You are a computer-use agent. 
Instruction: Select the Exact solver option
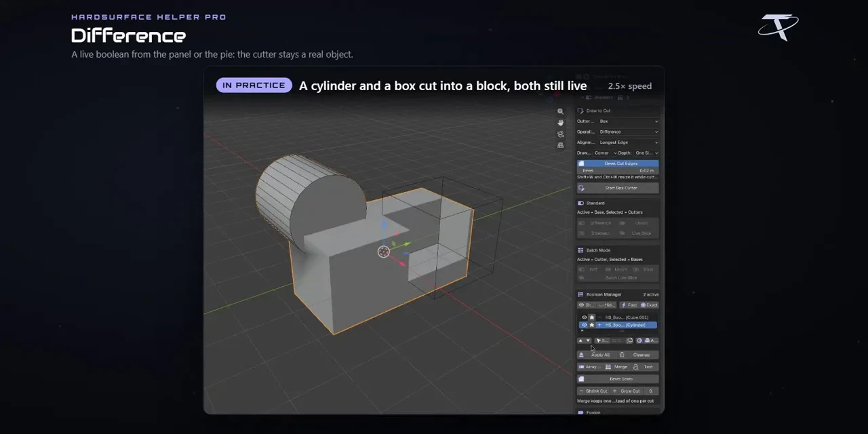(649, 305)
